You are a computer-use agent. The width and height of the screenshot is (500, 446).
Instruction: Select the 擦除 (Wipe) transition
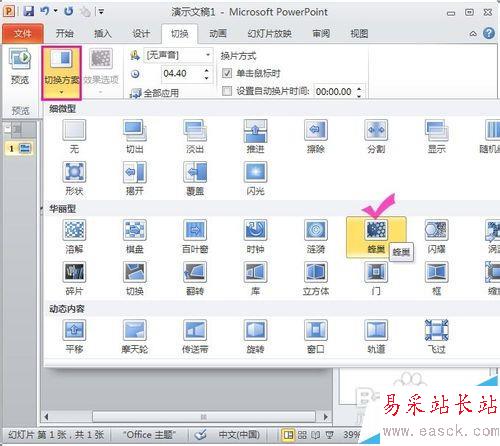point(316,137)
